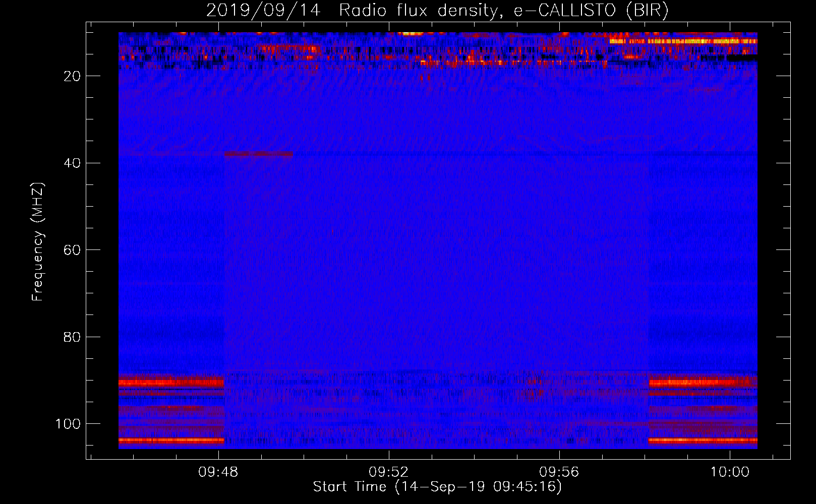Click the bright yellow band at top right
Image resolution: width=816 pixels, height=504 pixels.
(x=683, y=41)
